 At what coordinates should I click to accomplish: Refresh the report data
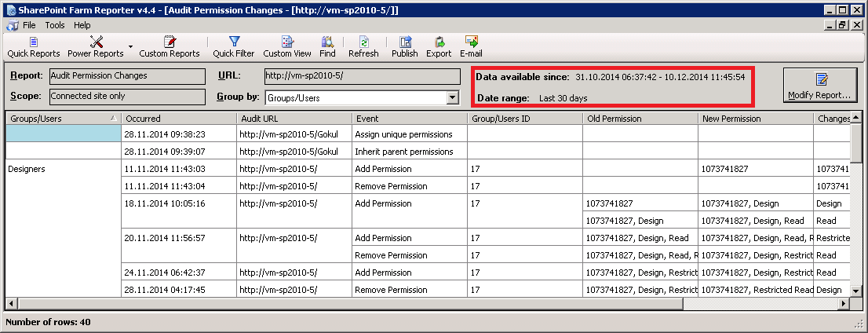[x=363, y=47]
